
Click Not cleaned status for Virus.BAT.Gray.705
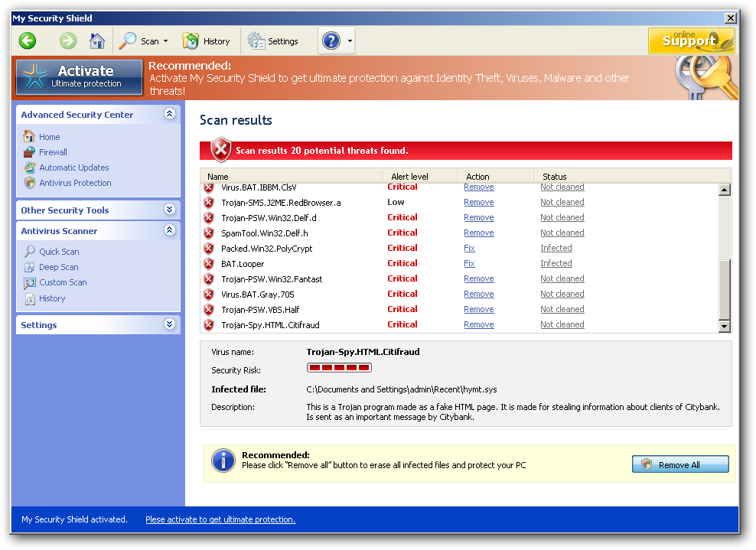pos(562,294)
